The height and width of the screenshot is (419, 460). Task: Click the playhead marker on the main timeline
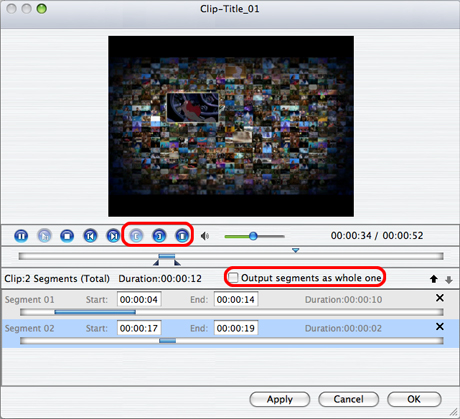[295, 250]
